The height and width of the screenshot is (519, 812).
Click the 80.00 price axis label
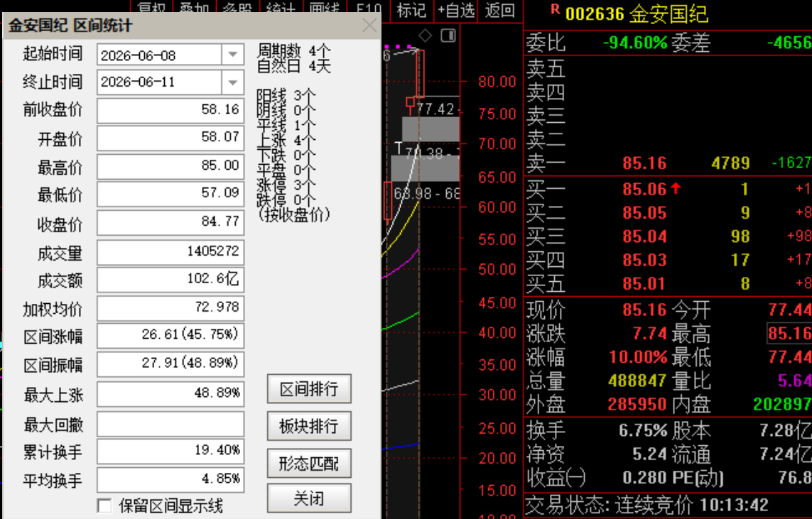pos(497,82)
